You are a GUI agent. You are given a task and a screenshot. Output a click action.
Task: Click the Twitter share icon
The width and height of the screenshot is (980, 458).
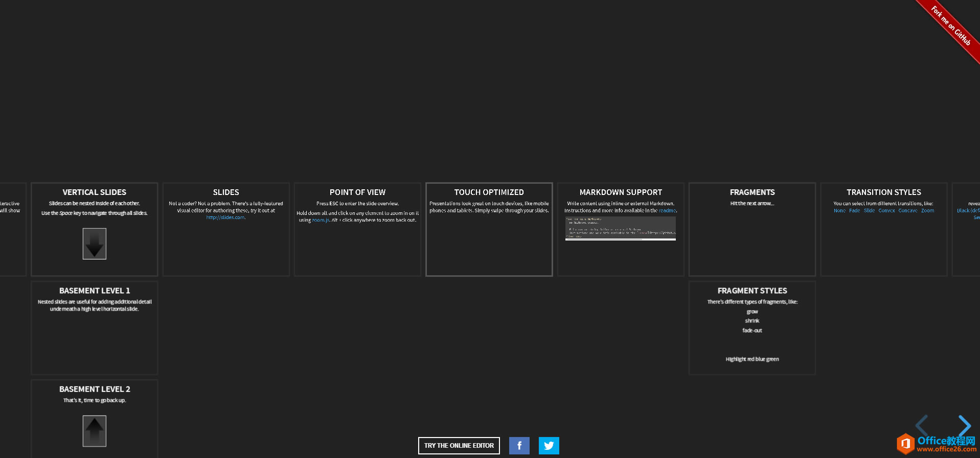pyautogui.click(x=549, y=446)
